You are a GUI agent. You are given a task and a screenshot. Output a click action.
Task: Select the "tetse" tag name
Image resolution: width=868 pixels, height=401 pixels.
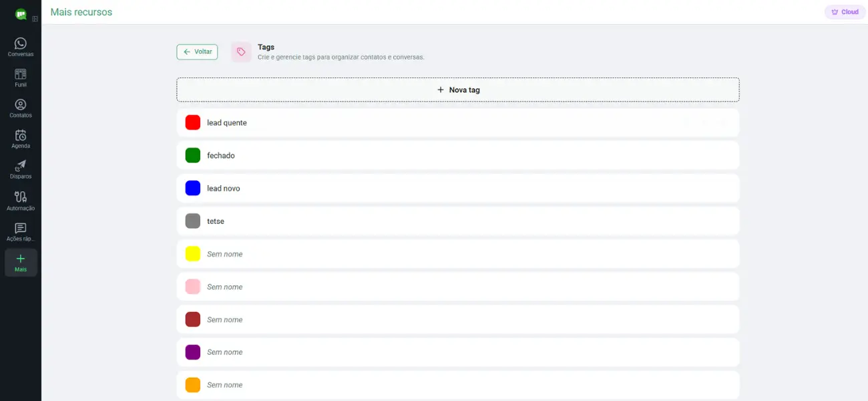click(216, 221)
